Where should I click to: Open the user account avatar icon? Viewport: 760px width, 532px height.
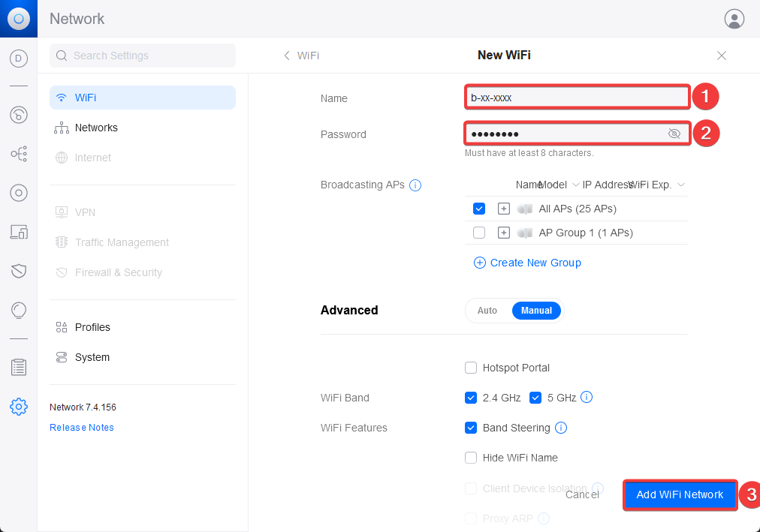point(734,19)
